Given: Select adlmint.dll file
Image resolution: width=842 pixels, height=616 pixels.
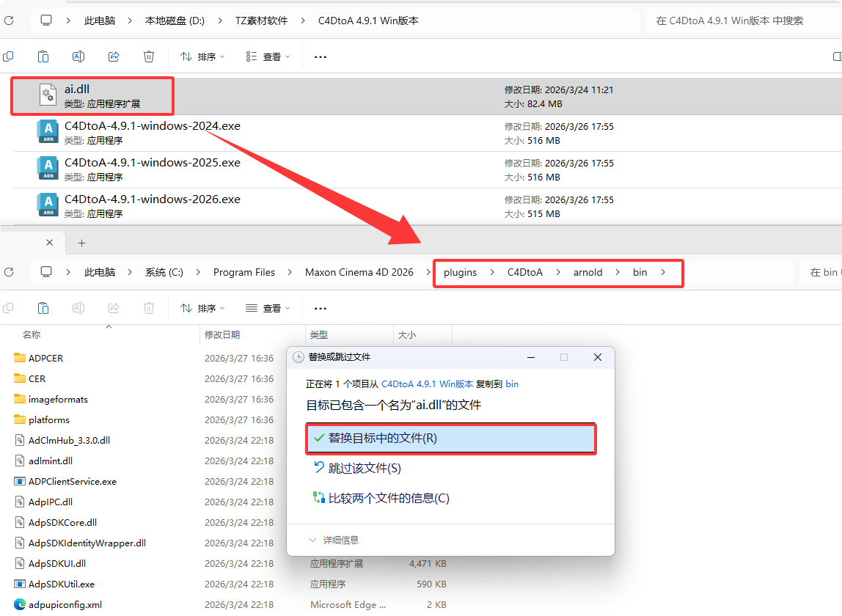Looking at the screenshot, I should click(x=51, y=461).
